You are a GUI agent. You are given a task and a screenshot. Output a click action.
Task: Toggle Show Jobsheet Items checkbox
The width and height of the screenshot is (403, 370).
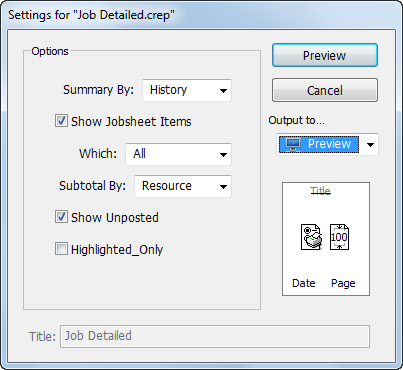point(61,121)
